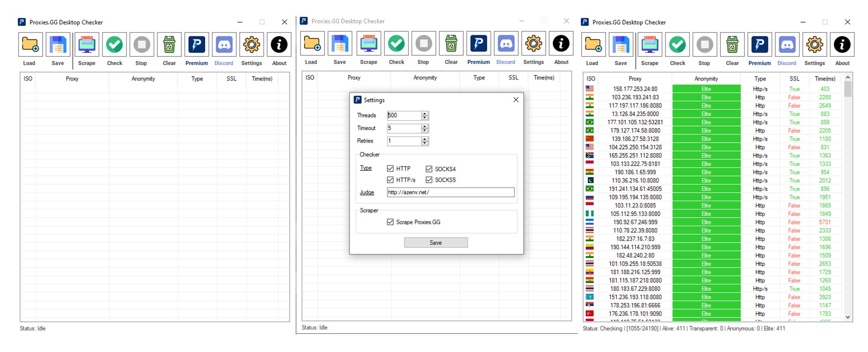Screen dimensions: 868x352
Task: Increase Threads value with up arrow
Action: [425, 113]
